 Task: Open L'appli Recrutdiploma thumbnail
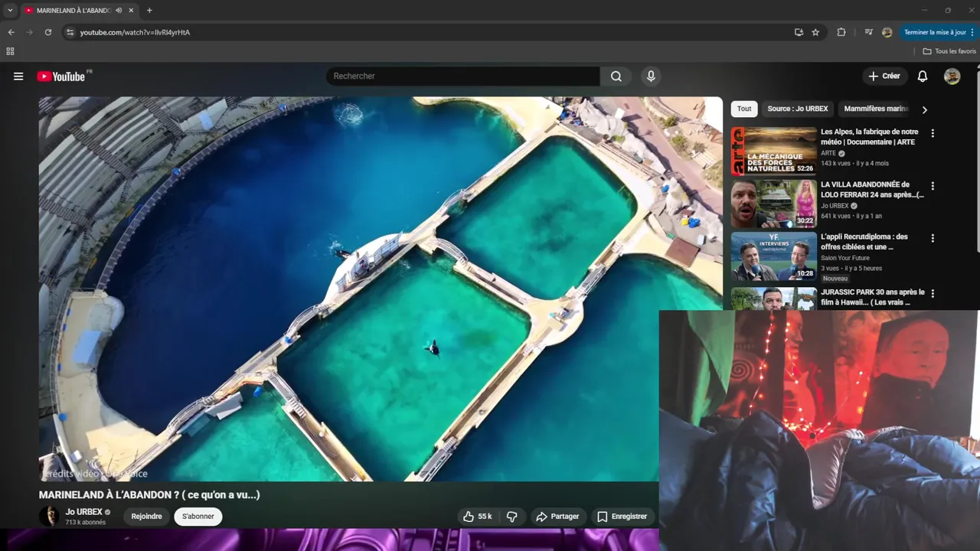click(x=773, y=256)
